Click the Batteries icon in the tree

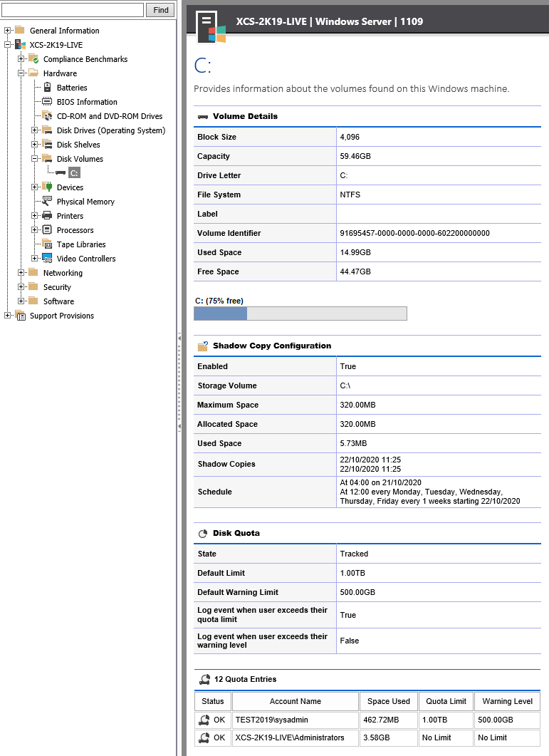(47, 88)
